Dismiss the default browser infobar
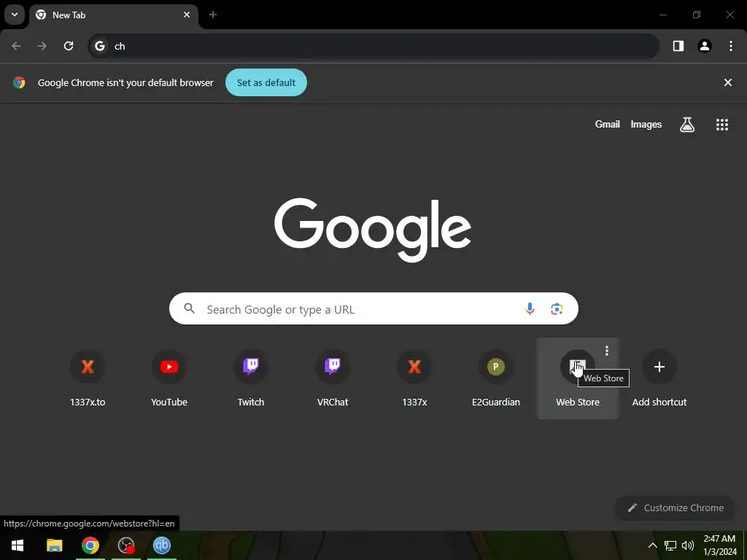Viewport: 747px width, 560px height. [728, 82]
